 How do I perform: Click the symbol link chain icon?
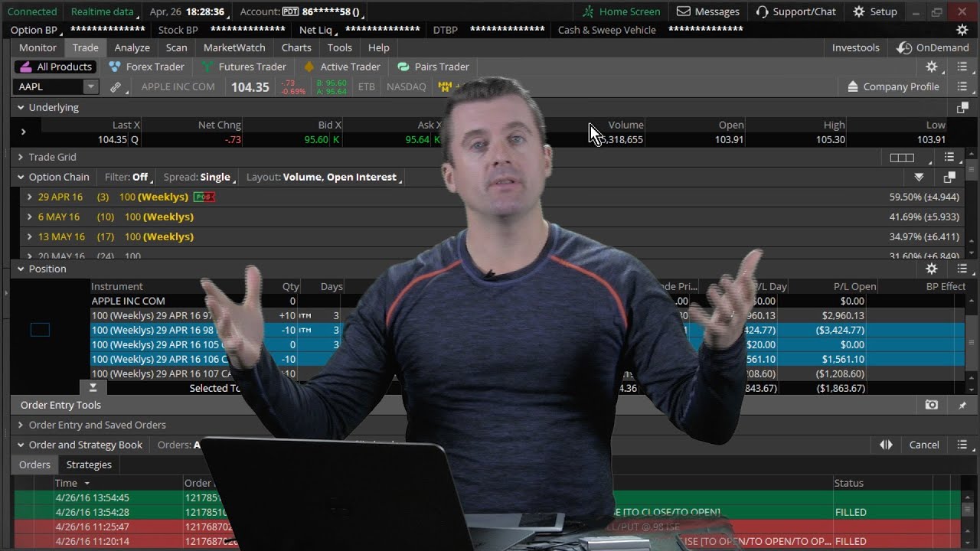(116, 86)
